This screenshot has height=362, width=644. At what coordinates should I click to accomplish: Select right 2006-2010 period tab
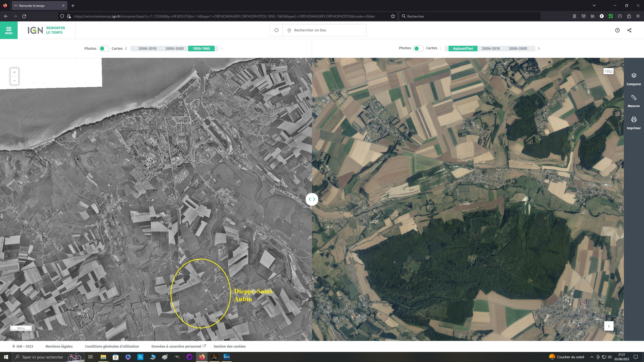tap(491, 49)
